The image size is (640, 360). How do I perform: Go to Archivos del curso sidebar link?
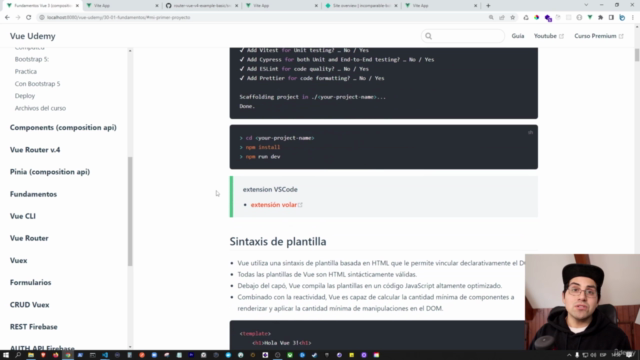click(40, 108)
